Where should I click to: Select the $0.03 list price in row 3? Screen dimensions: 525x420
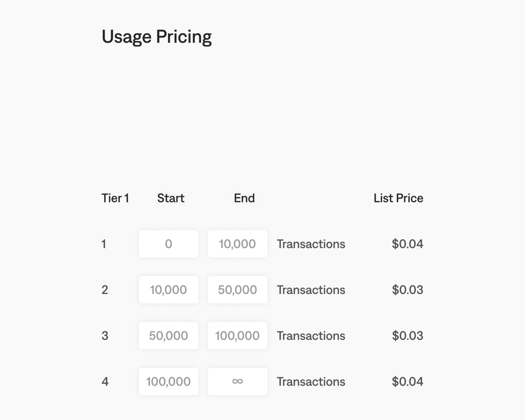(x=407, y=336)
